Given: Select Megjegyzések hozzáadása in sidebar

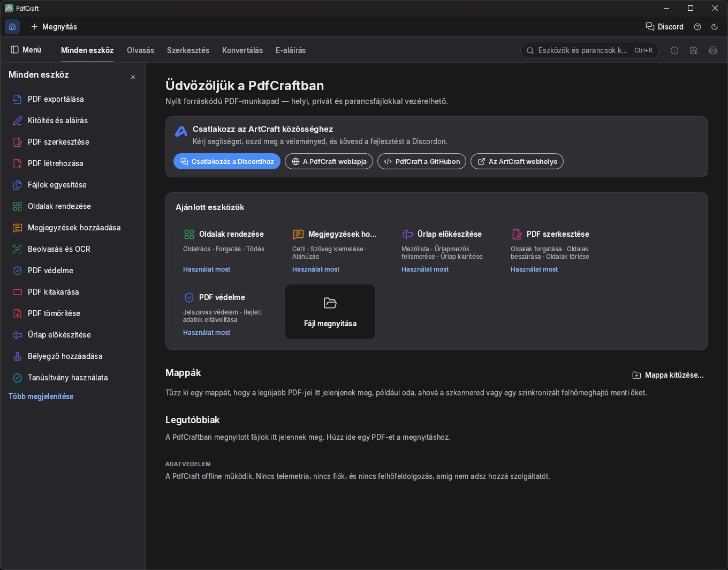Looking at the screenshot, I should pos(73,228).
